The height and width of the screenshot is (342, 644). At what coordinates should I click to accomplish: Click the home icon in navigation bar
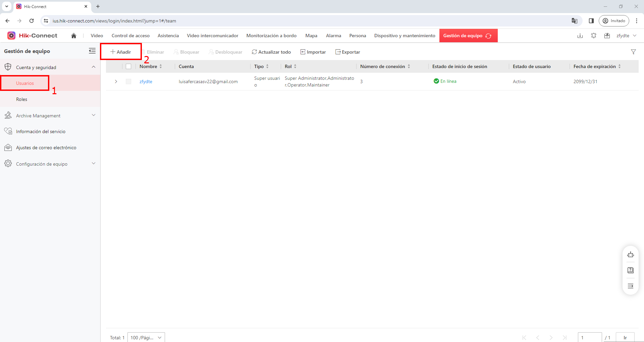74,36
